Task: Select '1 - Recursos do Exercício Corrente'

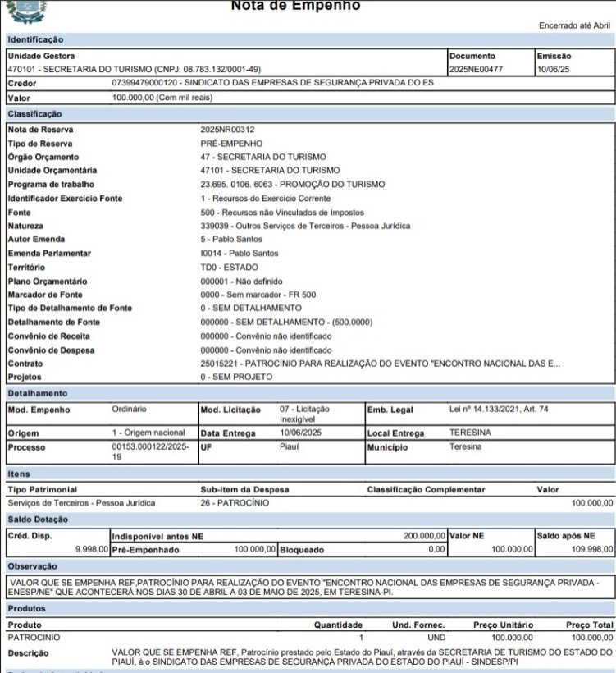Action: pyautogui.click(x=266, y=199)
